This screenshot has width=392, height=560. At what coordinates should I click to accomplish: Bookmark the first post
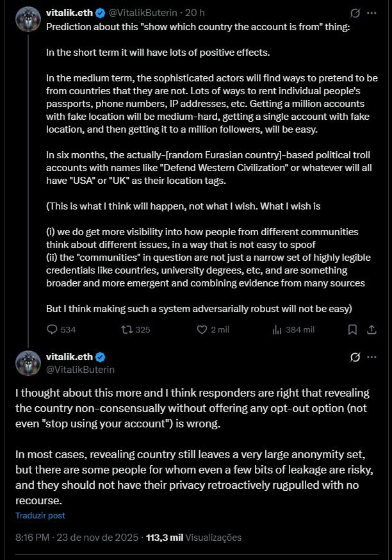(x=352, y=329)
